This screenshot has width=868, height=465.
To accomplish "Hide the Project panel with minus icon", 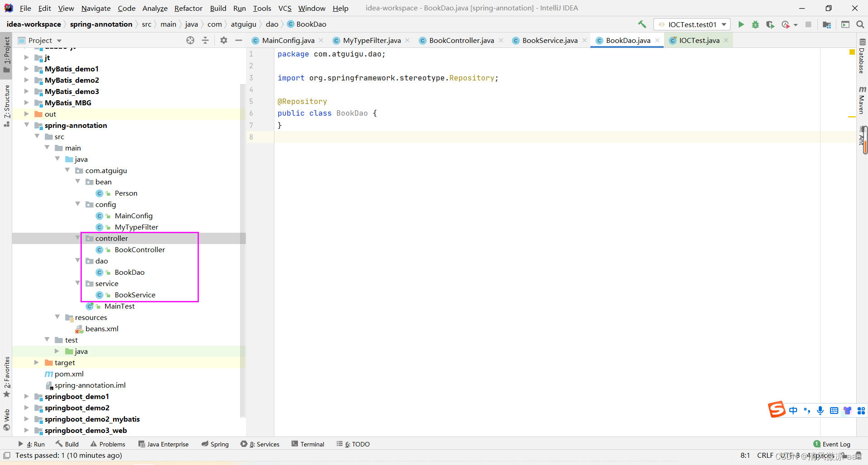I will tap(239, 40).
